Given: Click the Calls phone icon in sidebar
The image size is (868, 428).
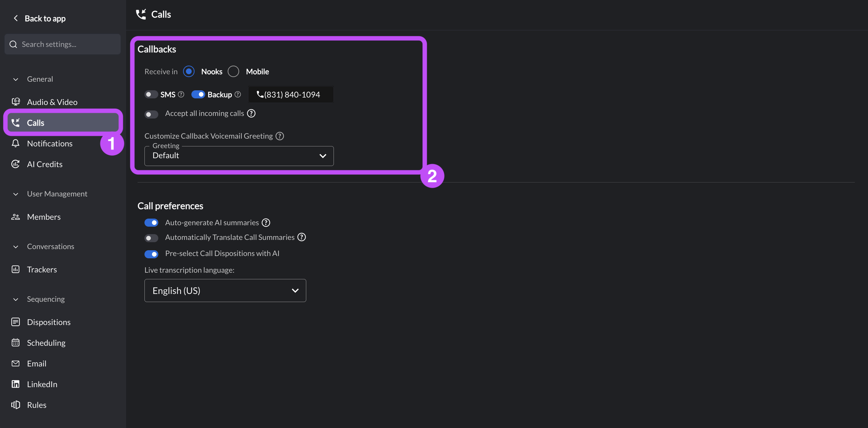Looking at the screenshot, I should 16,123.
